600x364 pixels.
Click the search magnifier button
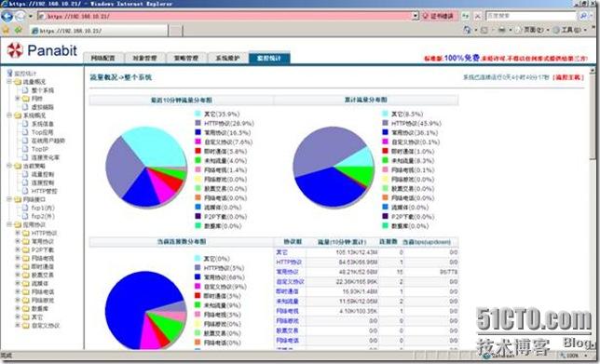click(583, 16)
